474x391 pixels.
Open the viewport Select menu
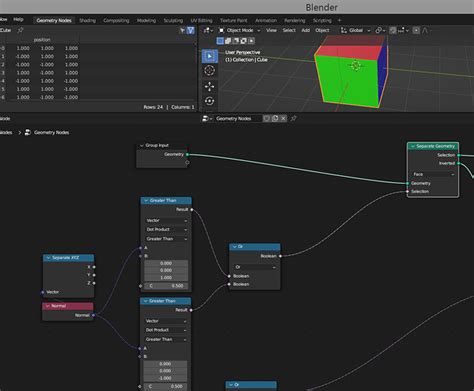[x=289, y=30]
